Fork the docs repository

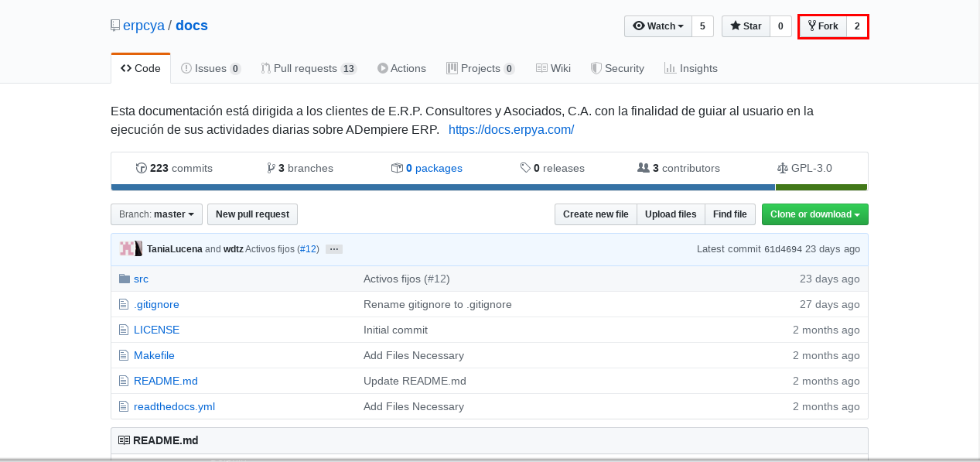tap(823, 26)
